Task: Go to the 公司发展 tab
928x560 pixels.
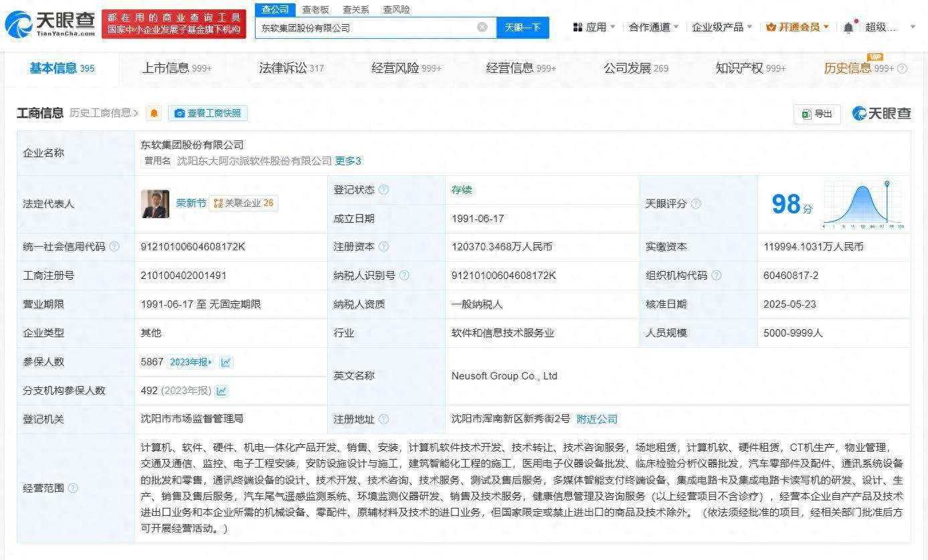Action: 636,68
